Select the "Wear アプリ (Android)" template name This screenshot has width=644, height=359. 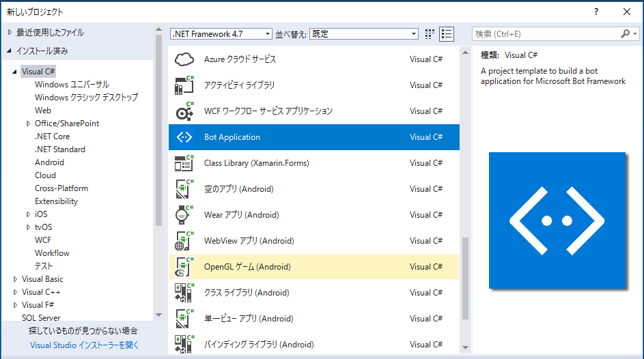(x=242, y=214)
